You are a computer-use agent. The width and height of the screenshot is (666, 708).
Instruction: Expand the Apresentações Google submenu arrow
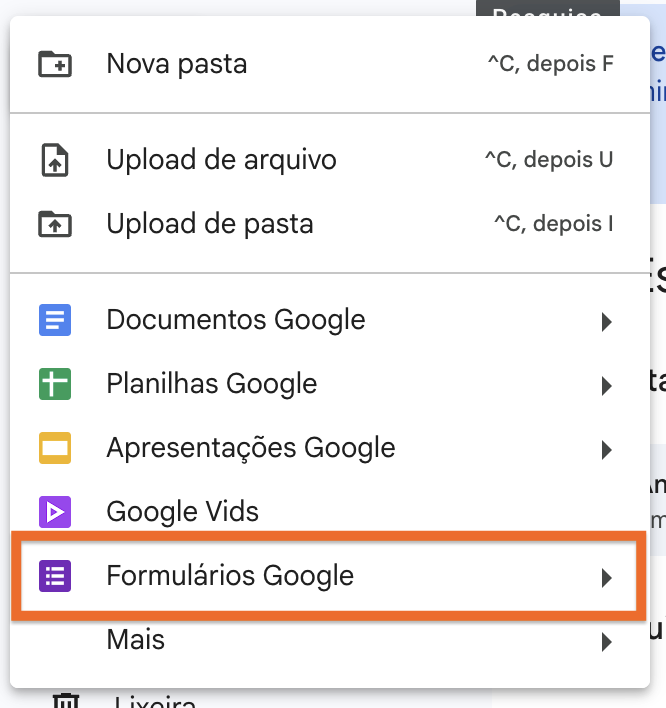[x=606, y=449]
